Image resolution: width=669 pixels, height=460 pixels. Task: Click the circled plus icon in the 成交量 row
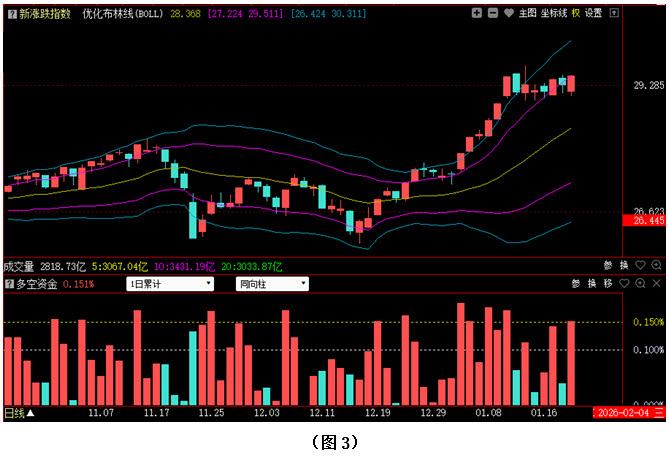pyautogui.click(x=656, y=266)
